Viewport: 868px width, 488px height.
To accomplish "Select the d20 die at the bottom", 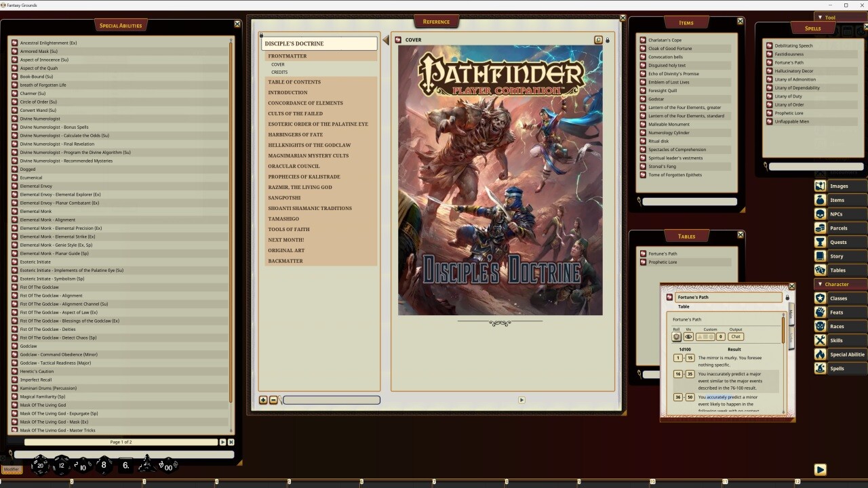I will point(40,465).
